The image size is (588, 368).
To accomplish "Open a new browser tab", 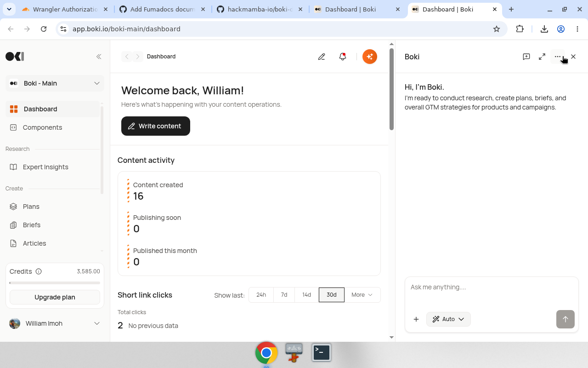I will 511,9.
